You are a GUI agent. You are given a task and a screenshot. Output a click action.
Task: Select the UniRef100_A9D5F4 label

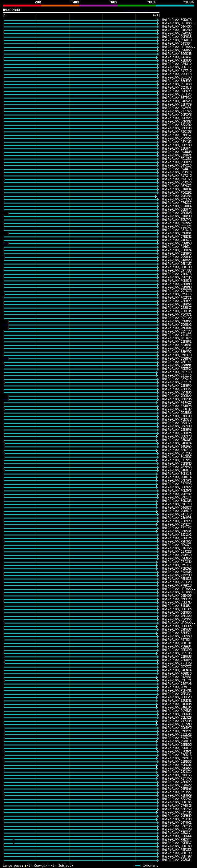(x=177, y=840)
